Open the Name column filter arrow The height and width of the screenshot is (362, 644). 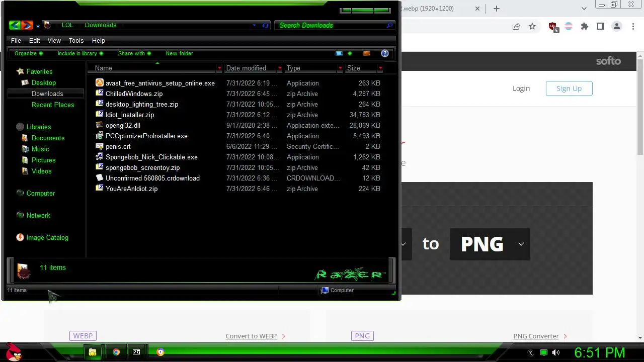click(219, 68)
